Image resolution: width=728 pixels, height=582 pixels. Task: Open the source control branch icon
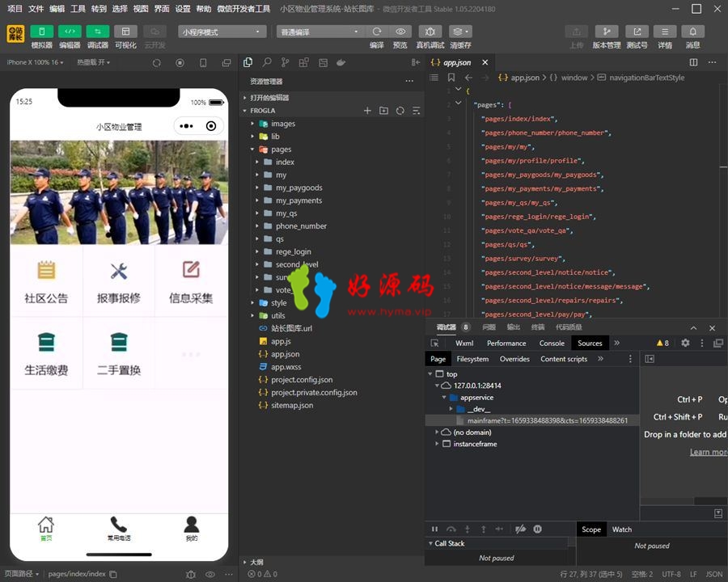point(285,62)
